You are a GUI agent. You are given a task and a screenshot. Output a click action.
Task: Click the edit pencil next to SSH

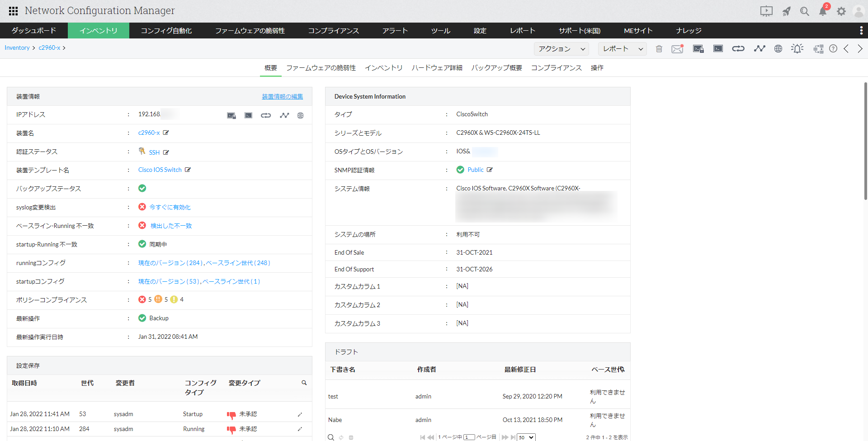[x=166, y=152]
